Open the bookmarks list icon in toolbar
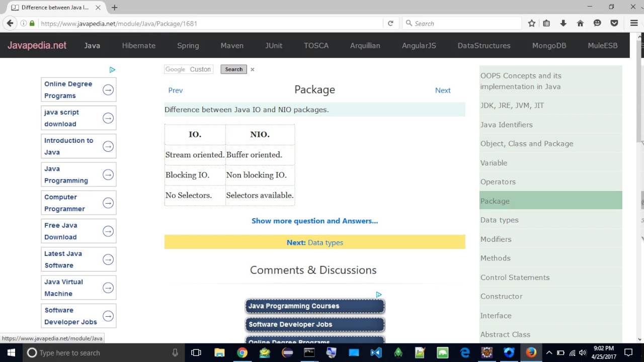This screenshot has height=362, width=644. (x=546, y=23)
